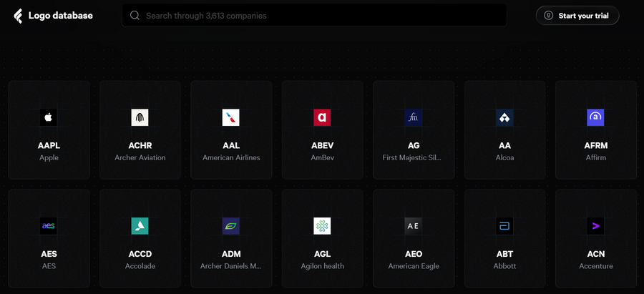Select the teal Accolade logo icon

[x=140, y=226]
